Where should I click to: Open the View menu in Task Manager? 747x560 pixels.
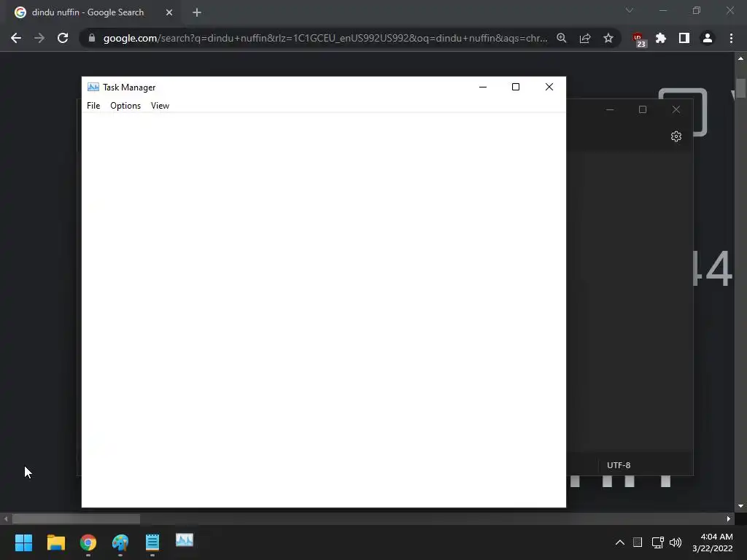(x=160, y=106)
